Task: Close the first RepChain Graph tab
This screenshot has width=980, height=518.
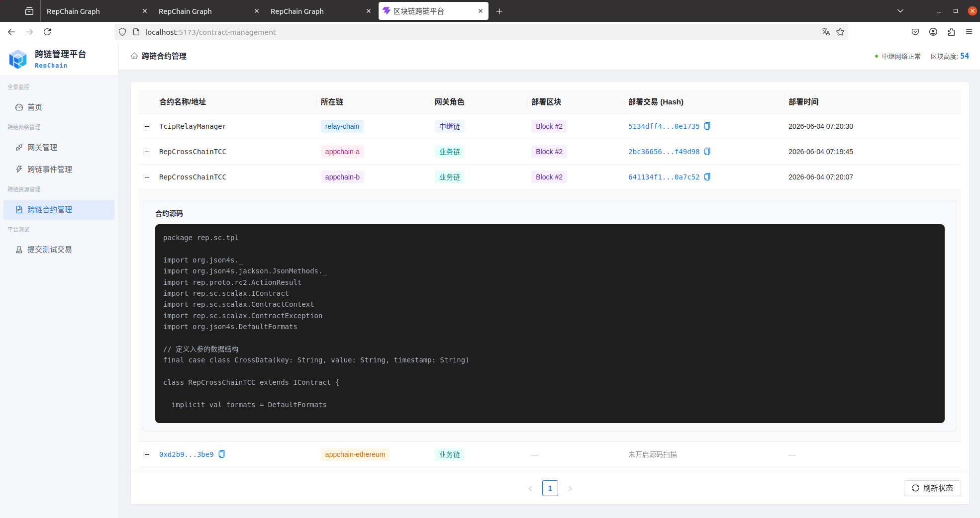Action: pos(145,11)
